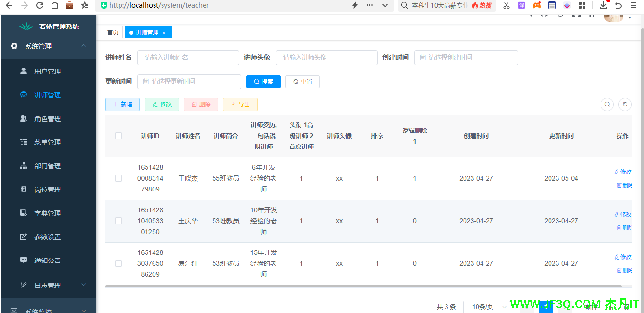Click the 新增 button
644x313 pixels.
tap(122, 104)
